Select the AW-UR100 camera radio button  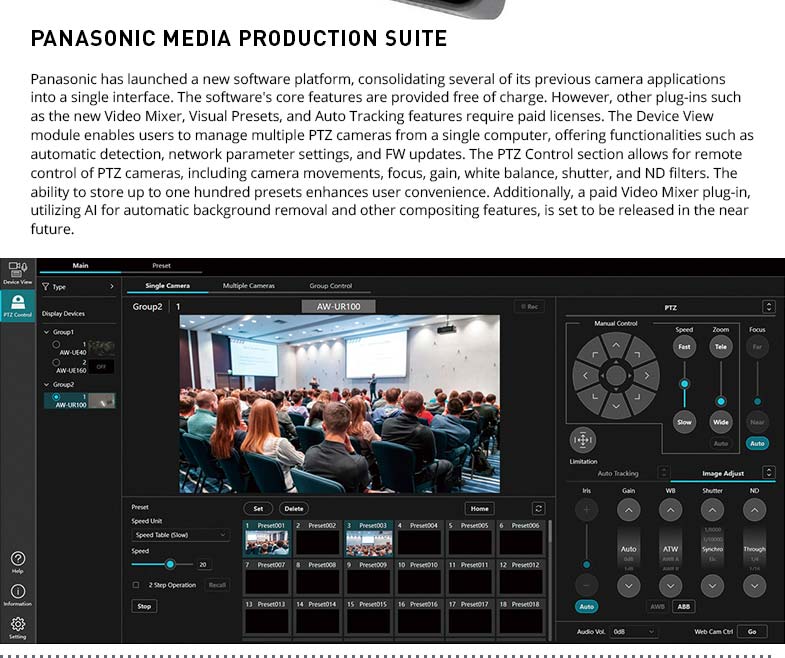click(x=56, y=397)
